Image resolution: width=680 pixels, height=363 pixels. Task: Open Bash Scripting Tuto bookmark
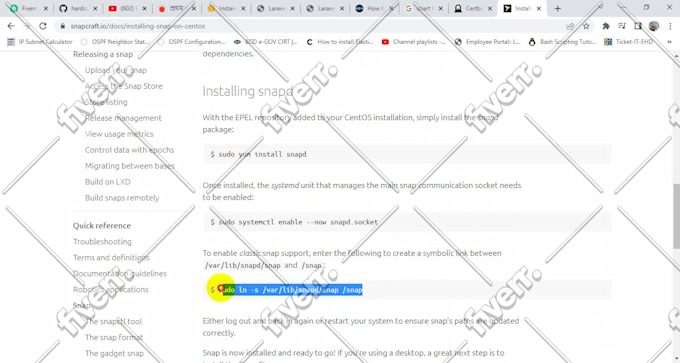click(562, 42)
